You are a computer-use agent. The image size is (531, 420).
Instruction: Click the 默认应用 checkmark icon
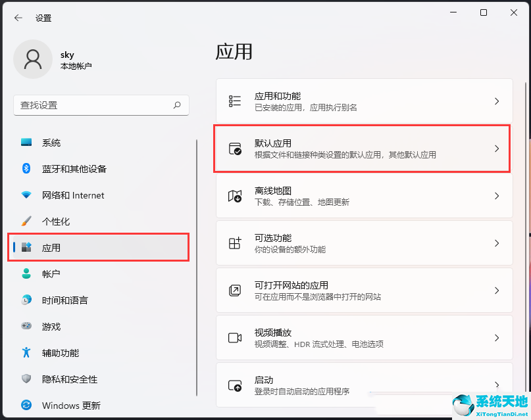[234, 149]
